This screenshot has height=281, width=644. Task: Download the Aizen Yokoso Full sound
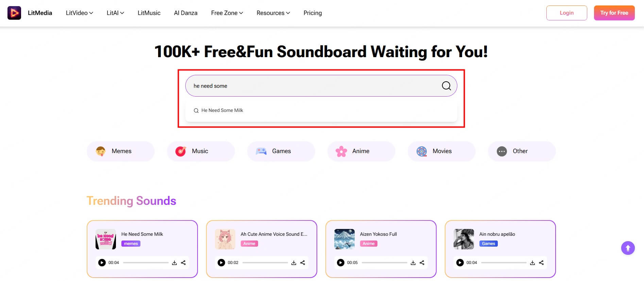413,263
